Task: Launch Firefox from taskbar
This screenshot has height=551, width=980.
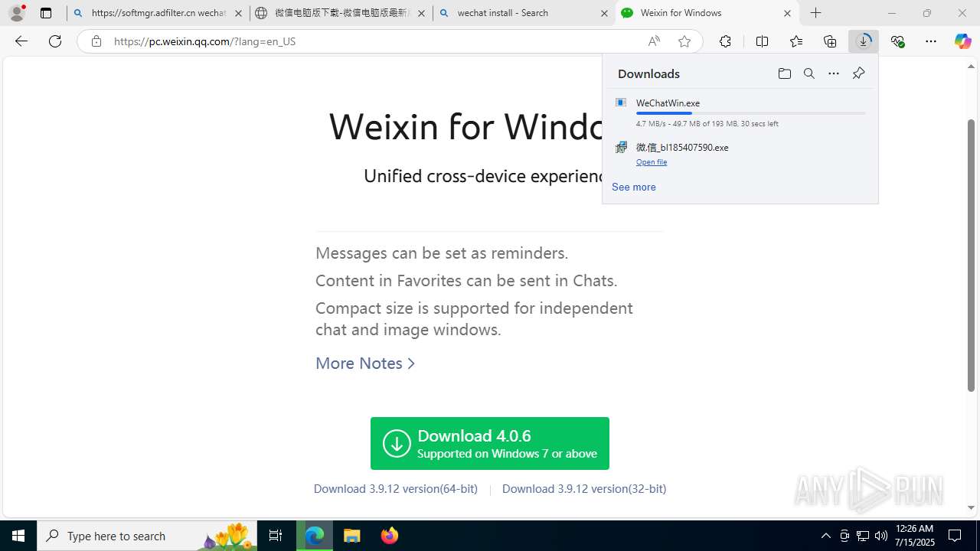Action: [390, 536]
